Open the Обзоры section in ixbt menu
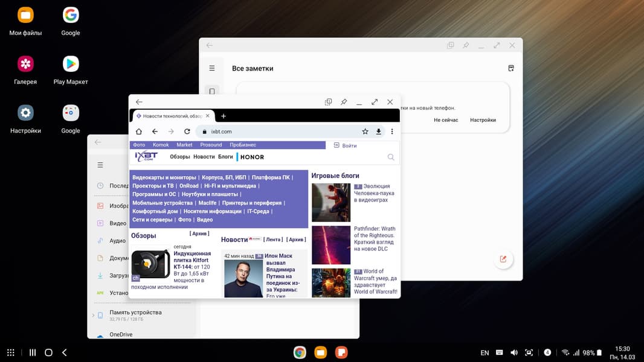This screenshot has height=362, width=644. coord(180,157)
